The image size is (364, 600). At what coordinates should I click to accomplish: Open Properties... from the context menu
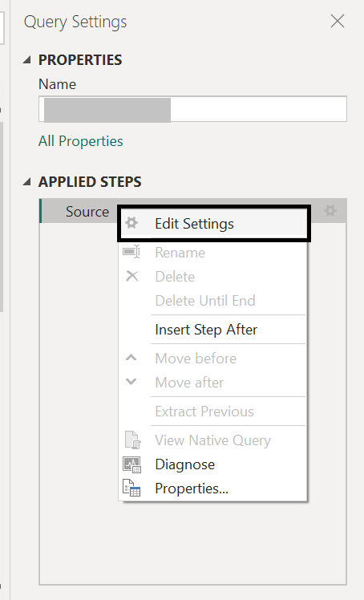(x=192, y=489)
